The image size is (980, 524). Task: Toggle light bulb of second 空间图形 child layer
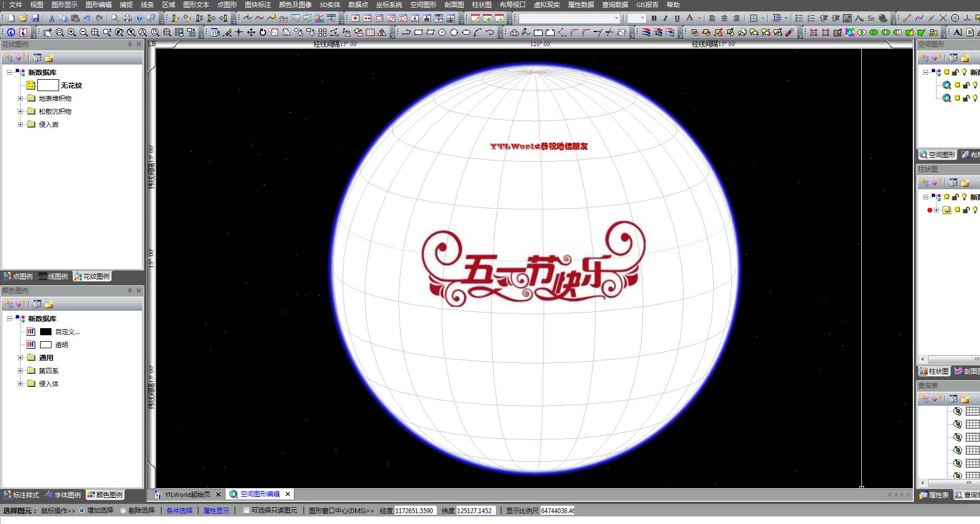tap(975, 98)
